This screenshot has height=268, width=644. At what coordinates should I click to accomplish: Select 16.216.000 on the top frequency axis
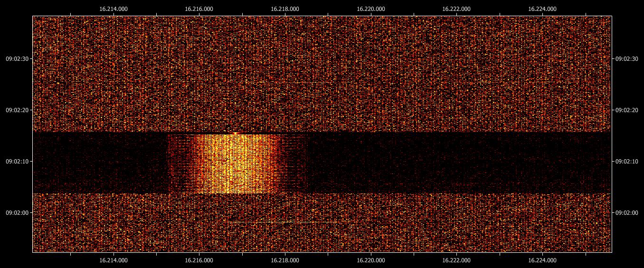pos(199,9)
